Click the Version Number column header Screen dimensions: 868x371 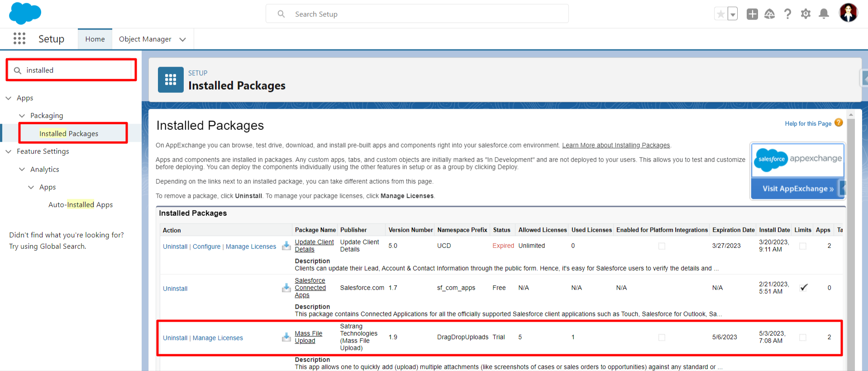(x=410, y=230)
